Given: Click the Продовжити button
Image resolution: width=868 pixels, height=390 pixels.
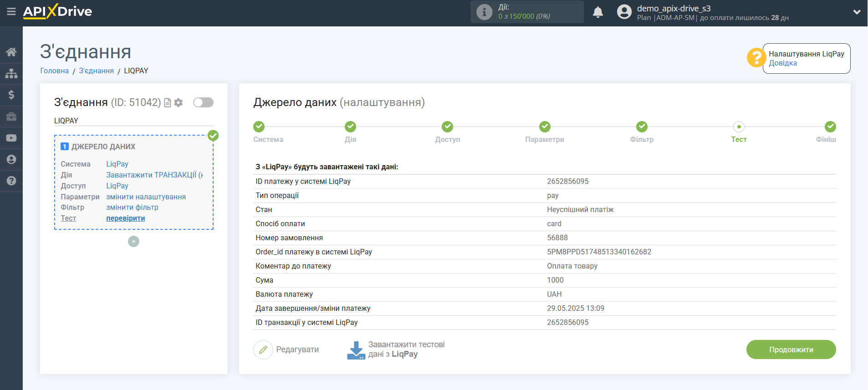Looking at the screenshot, I should point(791,349).
